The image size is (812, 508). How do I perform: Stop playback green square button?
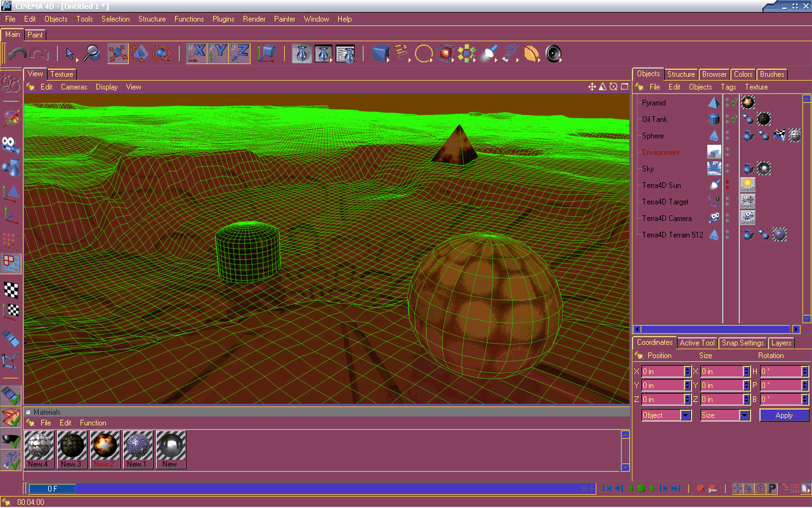tap(641, 488)
